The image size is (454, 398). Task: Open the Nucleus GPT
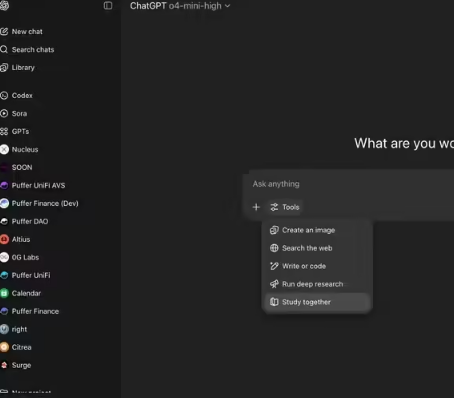[x=25, y=150]
